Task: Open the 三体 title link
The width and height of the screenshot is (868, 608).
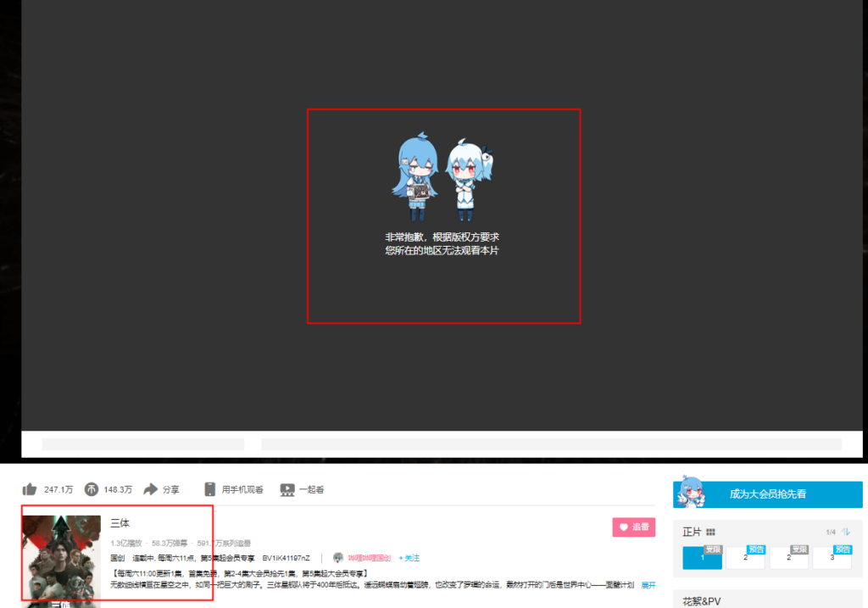Action: point(120,523)
